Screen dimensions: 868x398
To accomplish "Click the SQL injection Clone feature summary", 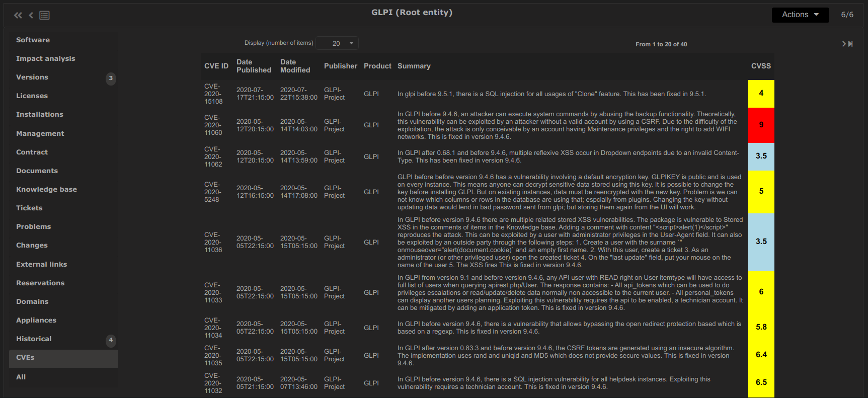I will pyautogui.click(x=551, y=94).
